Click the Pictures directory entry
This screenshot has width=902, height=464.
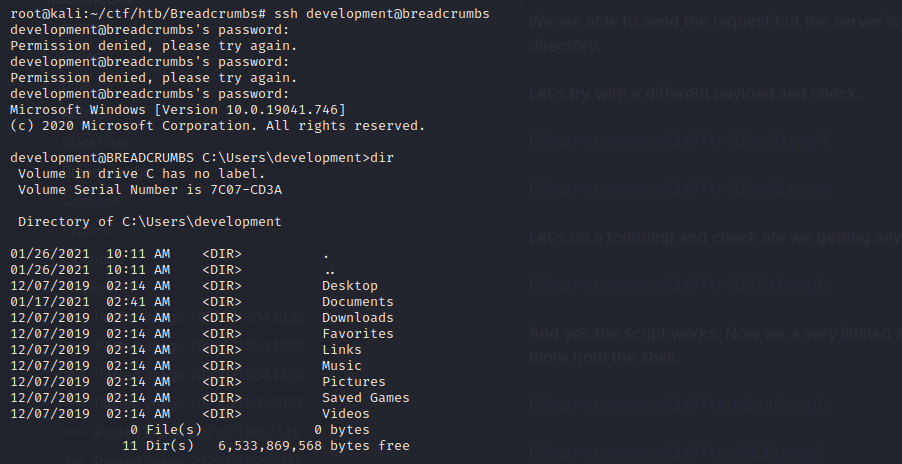point(353,382)
